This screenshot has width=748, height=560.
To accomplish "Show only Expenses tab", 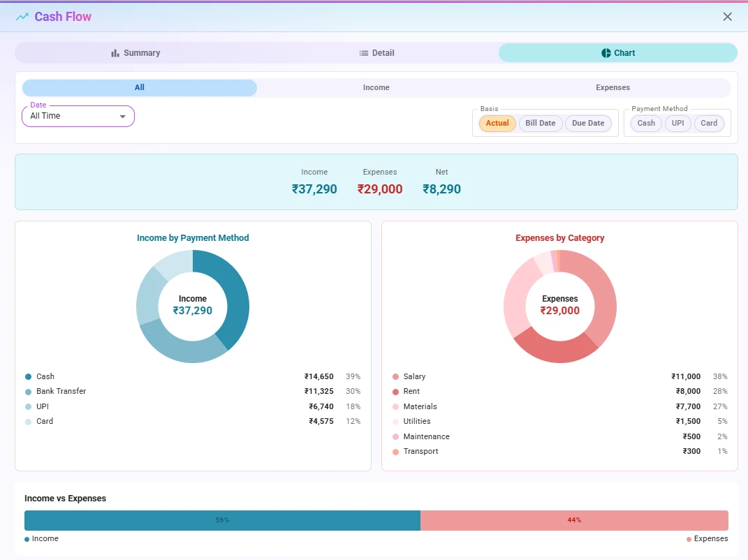I will point(613,87).
